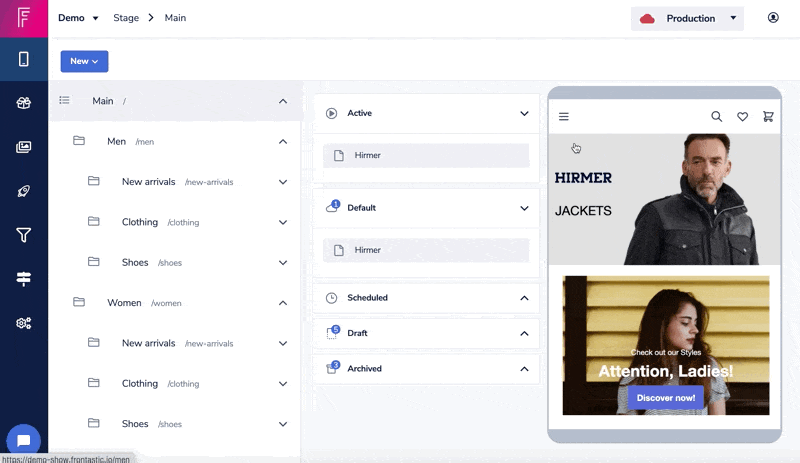
Task: Click the Attention, Ladies! banner image
Action: [x=666, y=346]
